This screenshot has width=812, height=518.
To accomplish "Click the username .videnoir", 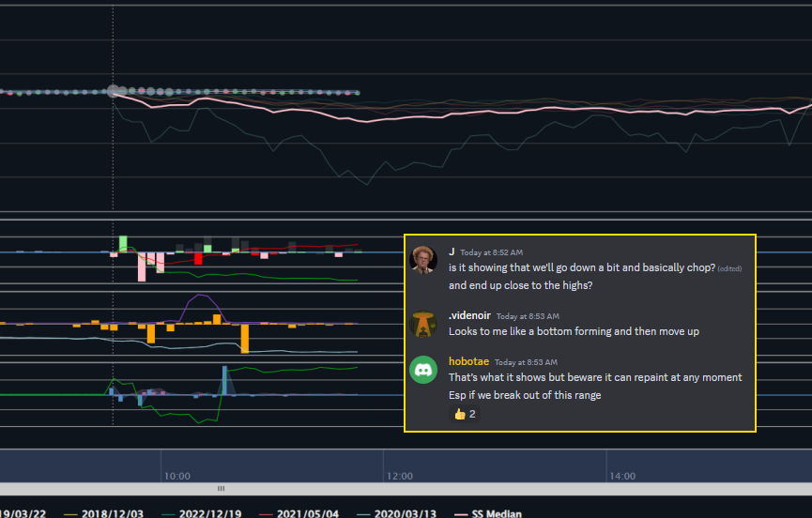I will tap(469, 315).
